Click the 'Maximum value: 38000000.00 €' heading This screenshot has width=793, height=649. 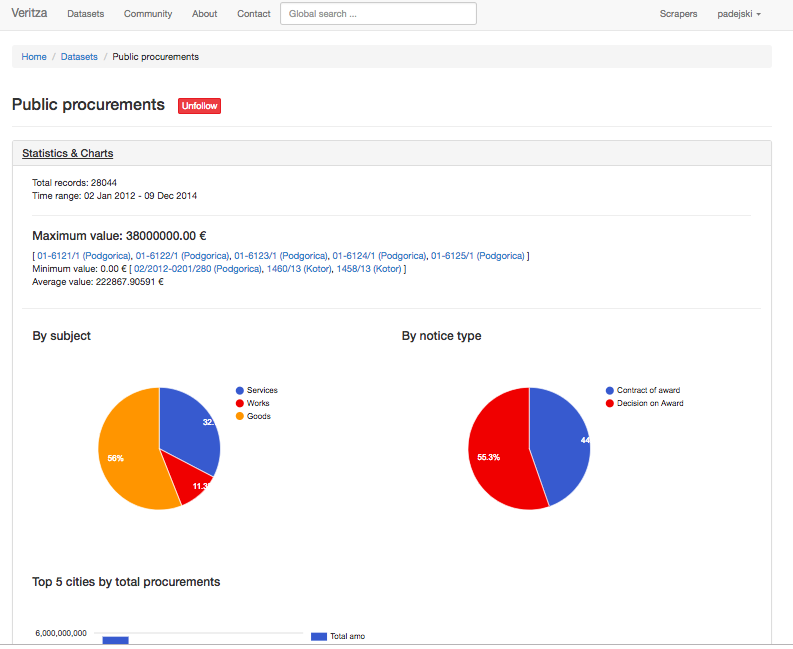(119, 236)
